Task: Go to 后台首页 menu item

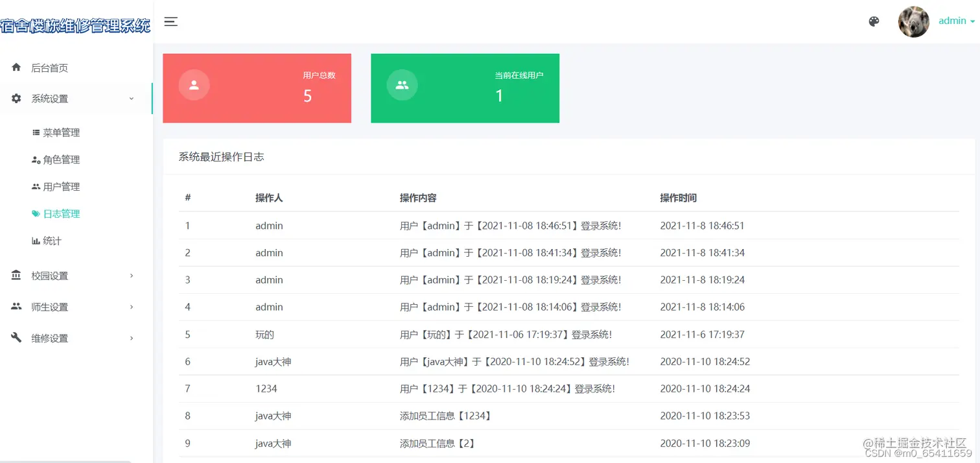Action: point(50,67)
